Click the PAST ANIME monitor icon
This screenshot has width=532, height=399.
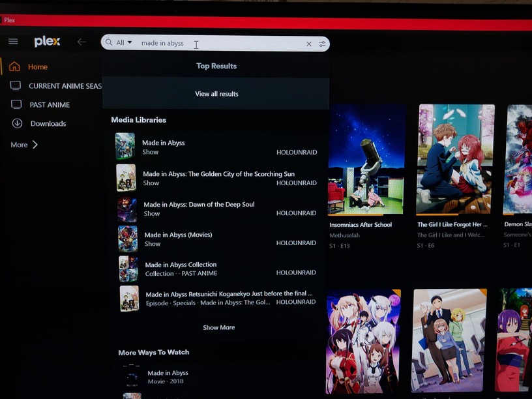(x=16, y=104)
